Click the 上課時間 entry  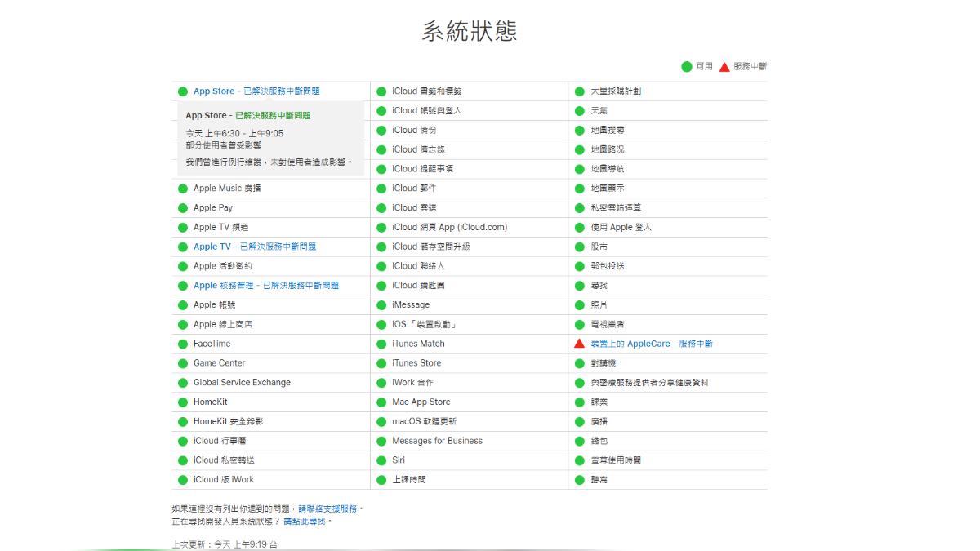pyautogui.click(x=409, y=480)
